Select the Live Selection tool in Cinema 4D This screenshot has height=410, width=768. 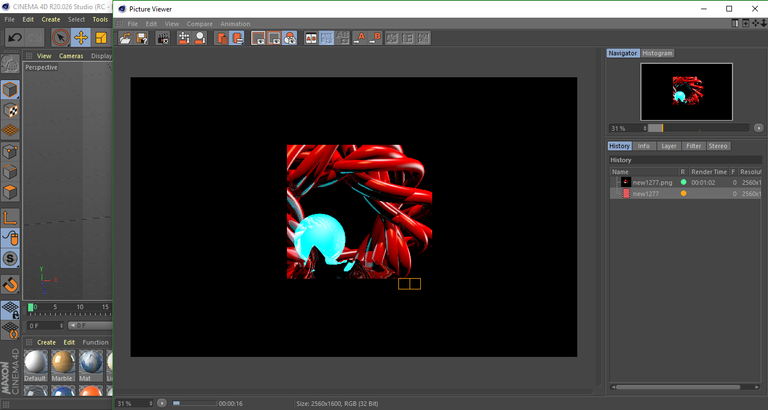point(61,37)
